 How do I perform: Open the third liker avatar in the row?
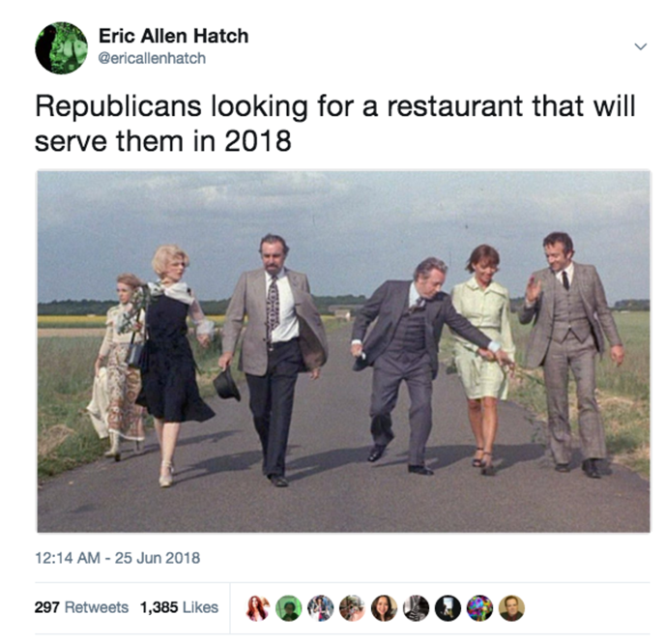(321, 608)
